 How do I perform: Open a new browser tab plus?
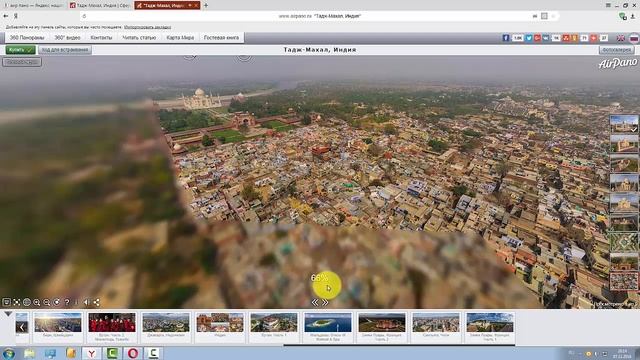click(206, 5)
